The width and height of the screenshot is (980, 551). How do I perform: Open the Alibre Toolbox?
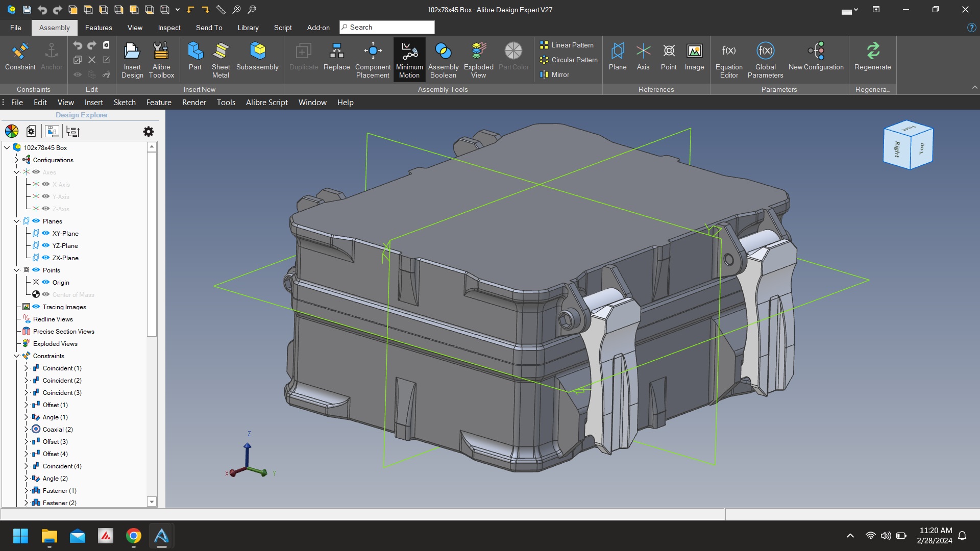(x=161, y=60)
